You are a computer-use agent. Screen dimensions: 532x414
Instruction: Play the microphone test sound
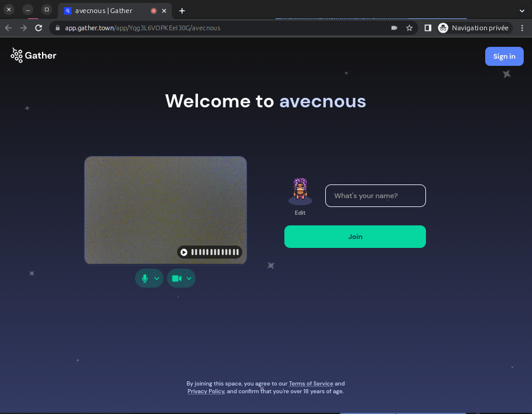coord(184,252)
